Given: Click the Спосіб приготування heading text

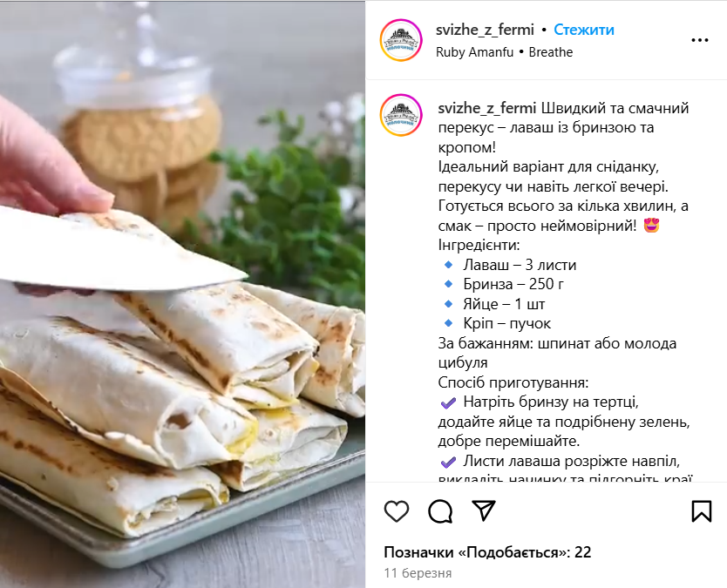Looking at the screenshot, I should pyautogui.click(x=513, y=382).
